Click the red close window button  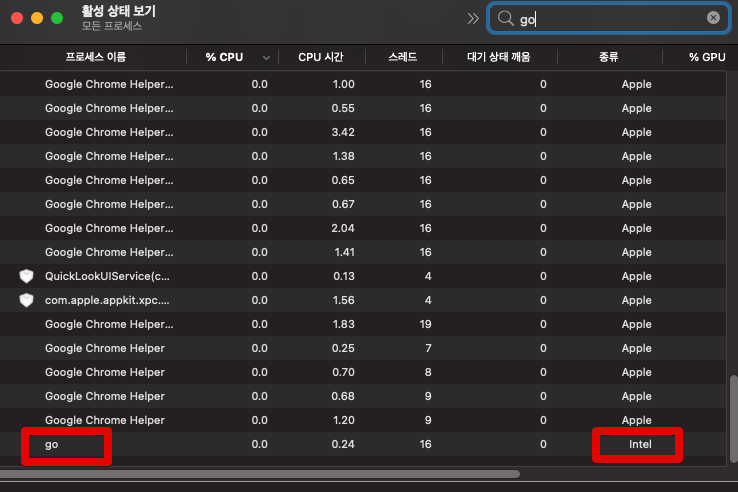click(17, 18)
